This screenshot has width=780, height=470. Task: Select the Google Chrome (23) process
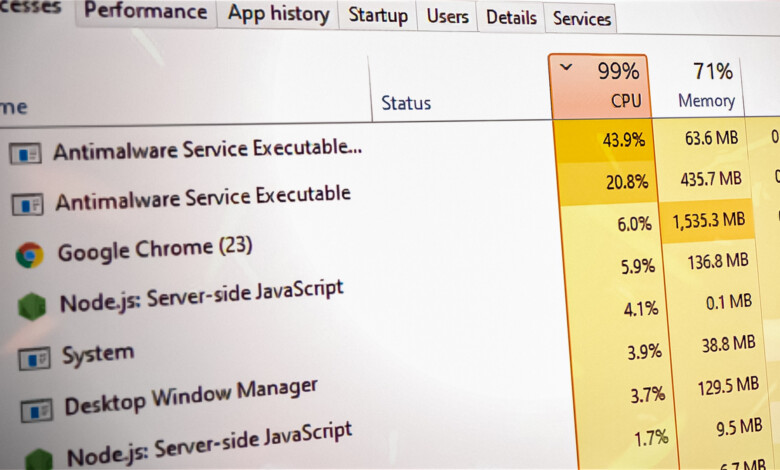click(155, 249)
